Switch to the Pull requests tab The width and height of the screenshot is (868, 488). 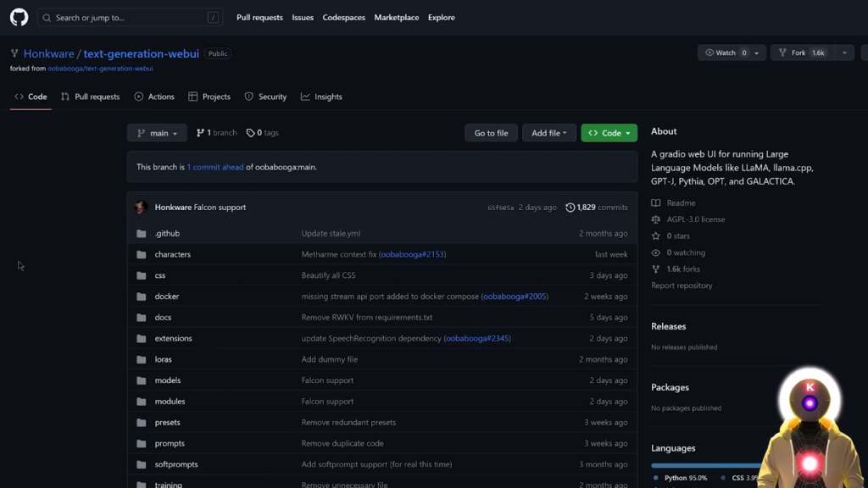pyautogui.click(x=90, y=97)
